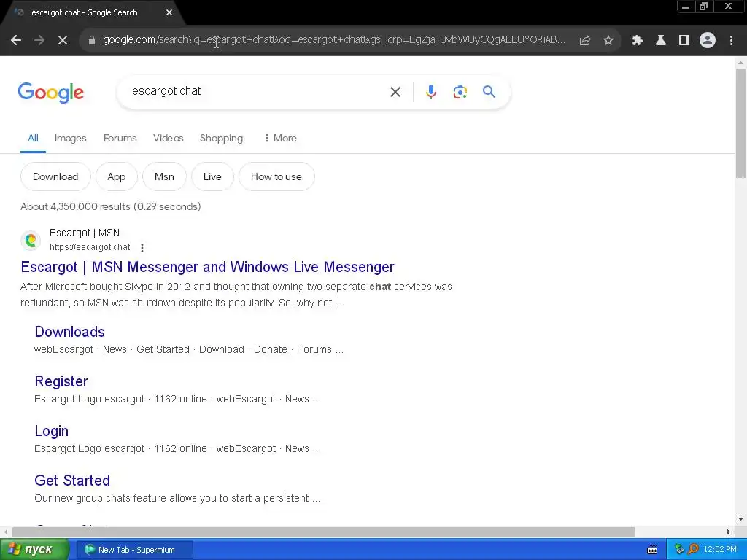Submit search with the magnifier icon
747x560 pixels.
point(489,91)
